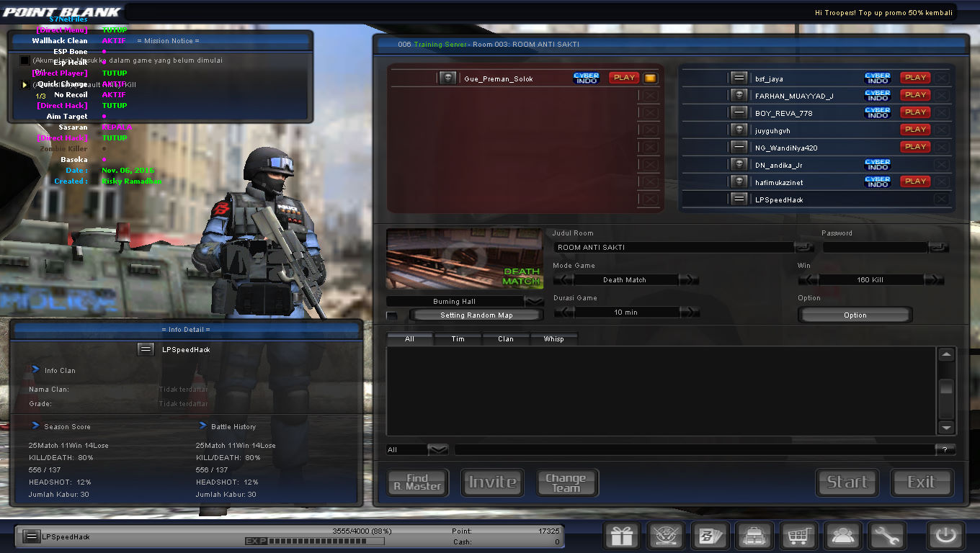Open the Burning Hall map dropdown

click(x=535, y=301)
